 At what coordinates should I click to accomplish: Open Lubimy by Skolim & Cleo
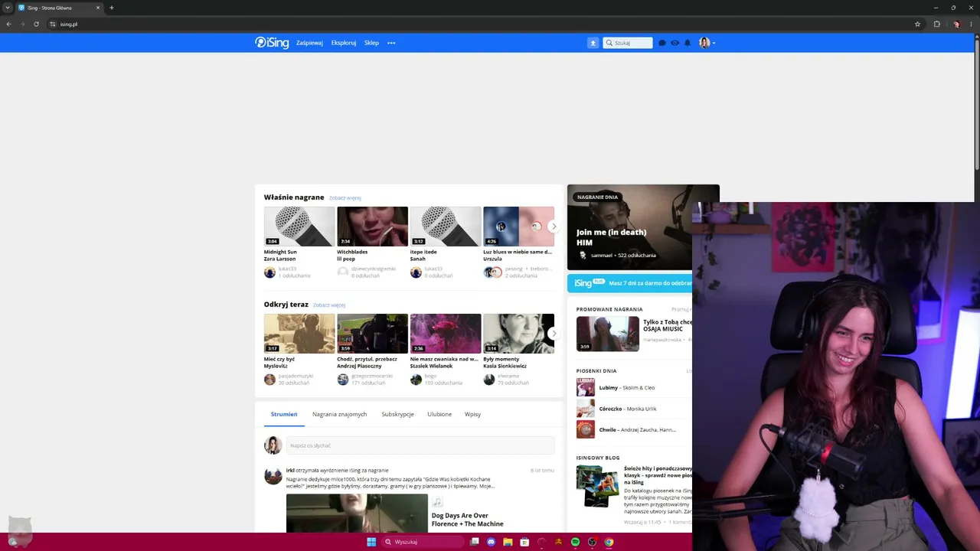627,388
